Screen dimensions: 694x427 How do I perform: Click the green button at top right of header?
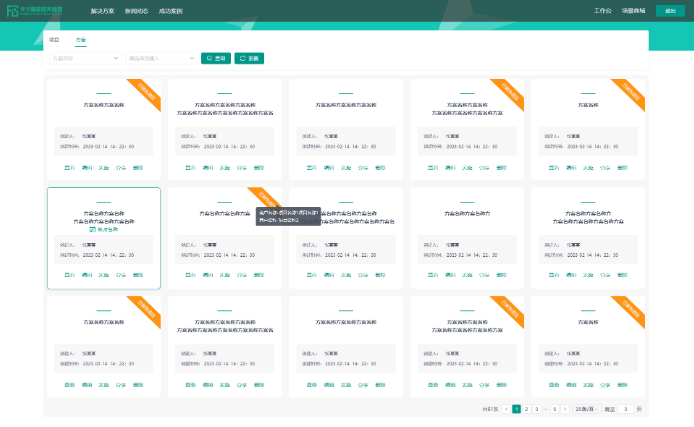670,11
